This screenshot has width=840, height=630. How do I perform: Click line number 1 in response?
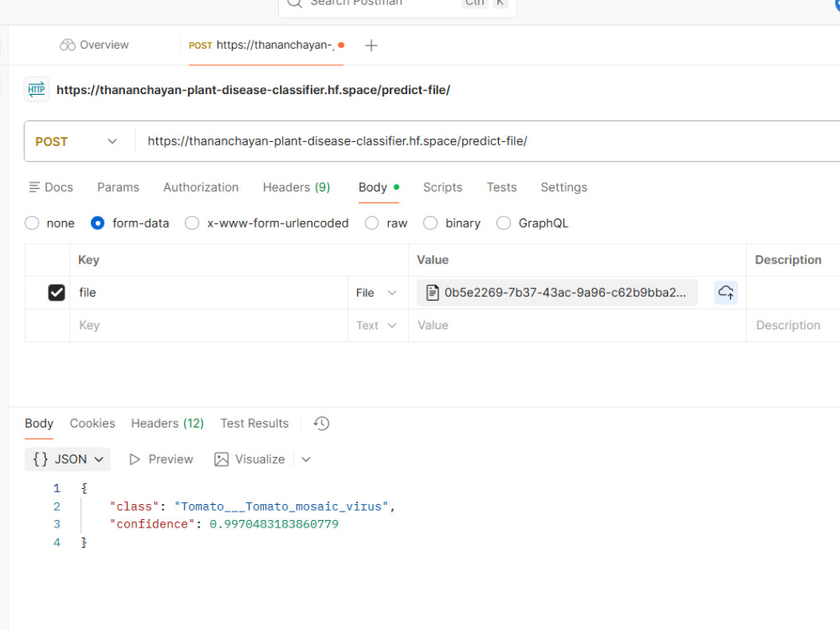coord(57,488)
